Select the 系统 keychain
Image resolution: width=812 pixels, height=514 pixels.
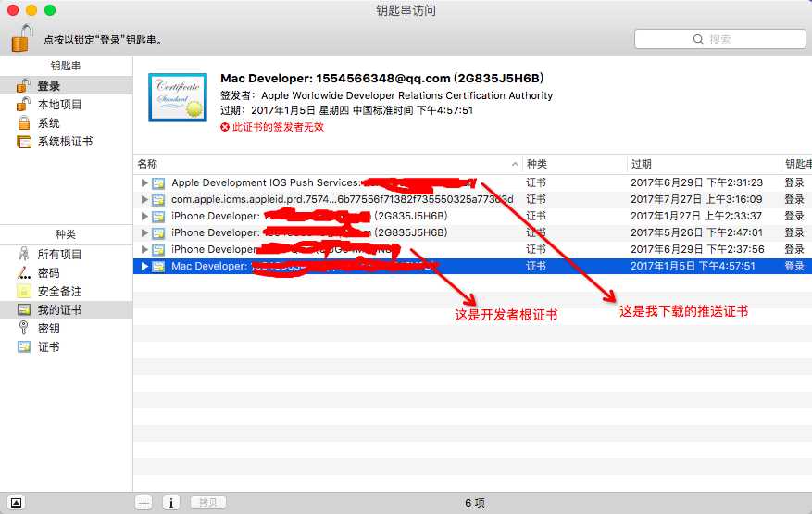67,123
